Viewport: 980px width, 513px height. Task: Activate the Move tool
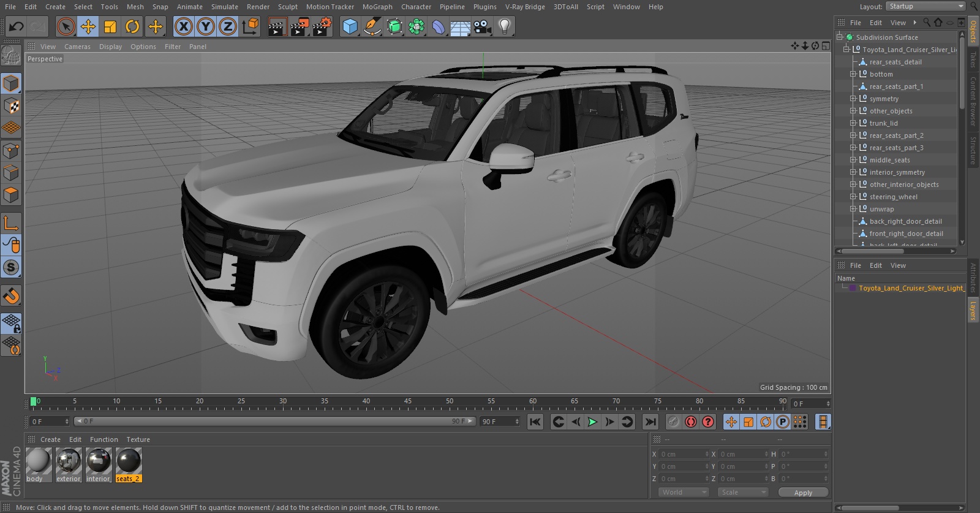pyautogui.click(x=88, y=26)
